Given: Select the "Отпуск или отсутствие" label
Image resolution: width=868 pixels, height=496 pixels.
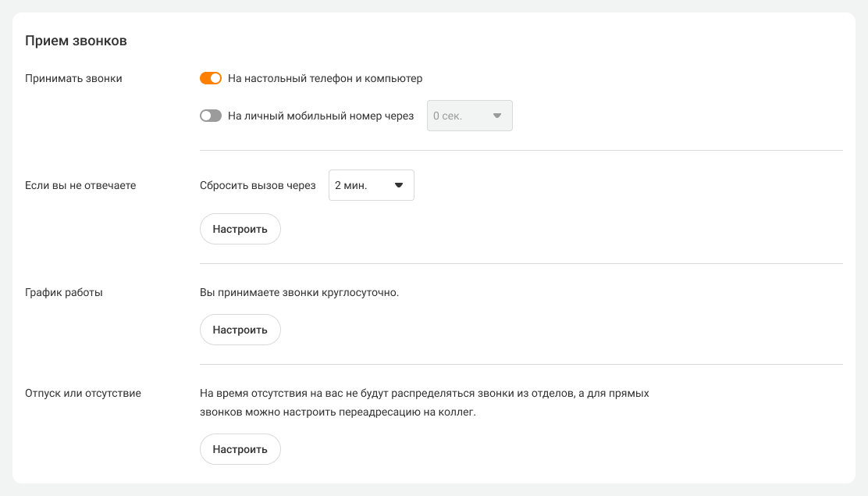Looking at the screenshot, I should click(x=83, y=393).
